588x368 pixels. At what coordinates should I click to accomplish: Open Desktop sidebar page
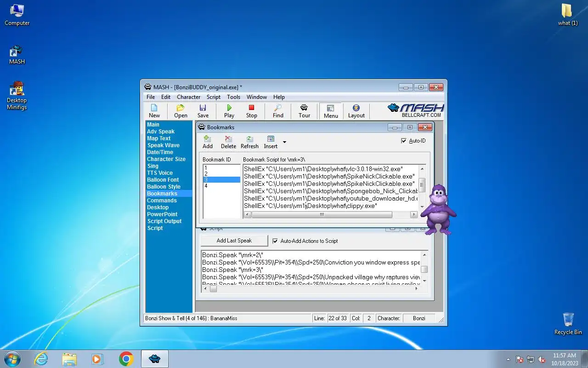[x=158, y=207]
